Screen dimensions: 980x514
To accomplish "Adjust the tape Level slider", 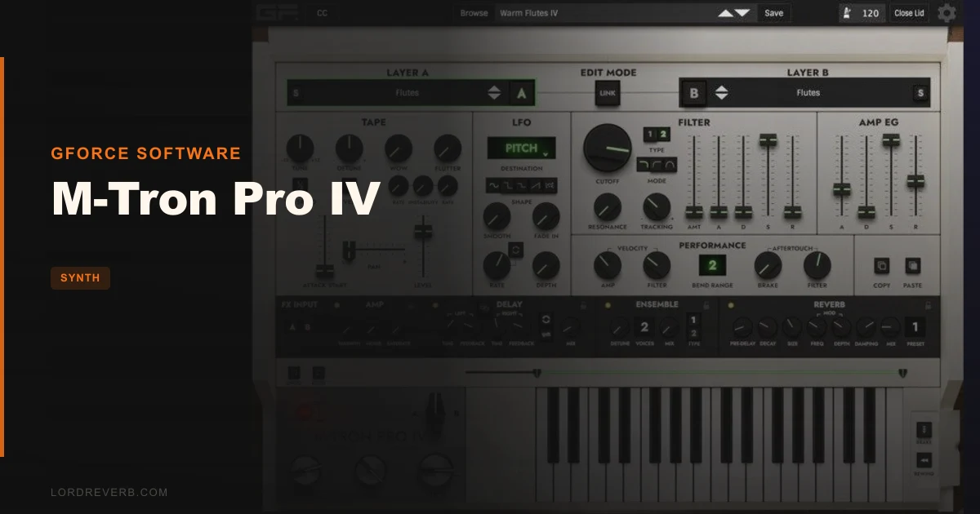I will coord(422,232).
